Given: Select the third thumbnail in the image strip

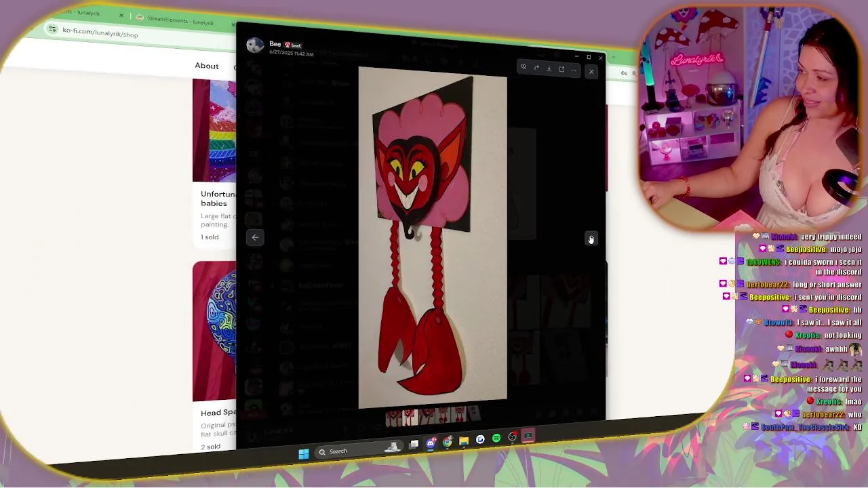Looking at the screenshot, I should (x=427, y=416).
